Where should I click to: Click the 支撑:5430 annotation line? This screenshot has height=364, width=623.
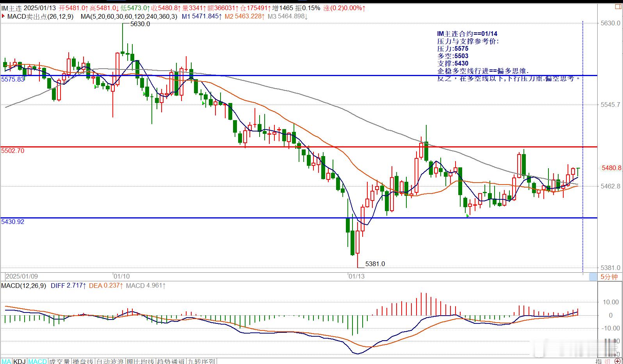coord(453,64)
